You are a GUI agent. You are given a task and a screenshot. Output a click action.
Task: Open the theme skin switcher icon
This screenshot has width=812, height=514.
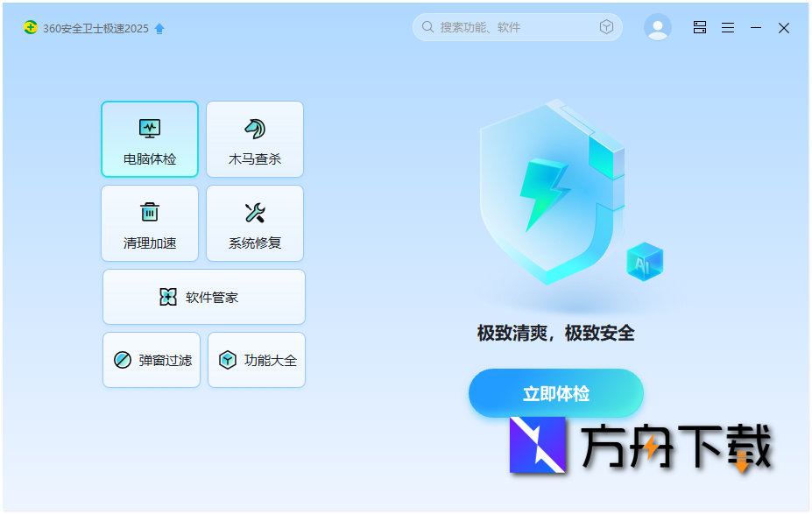click(x=699, y=27)
